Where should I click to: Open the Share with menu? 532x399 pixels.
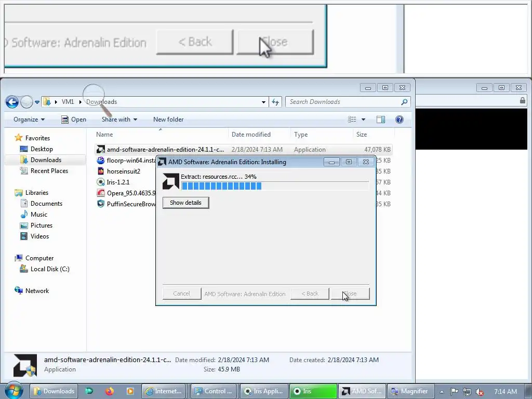tap(119, 119)
